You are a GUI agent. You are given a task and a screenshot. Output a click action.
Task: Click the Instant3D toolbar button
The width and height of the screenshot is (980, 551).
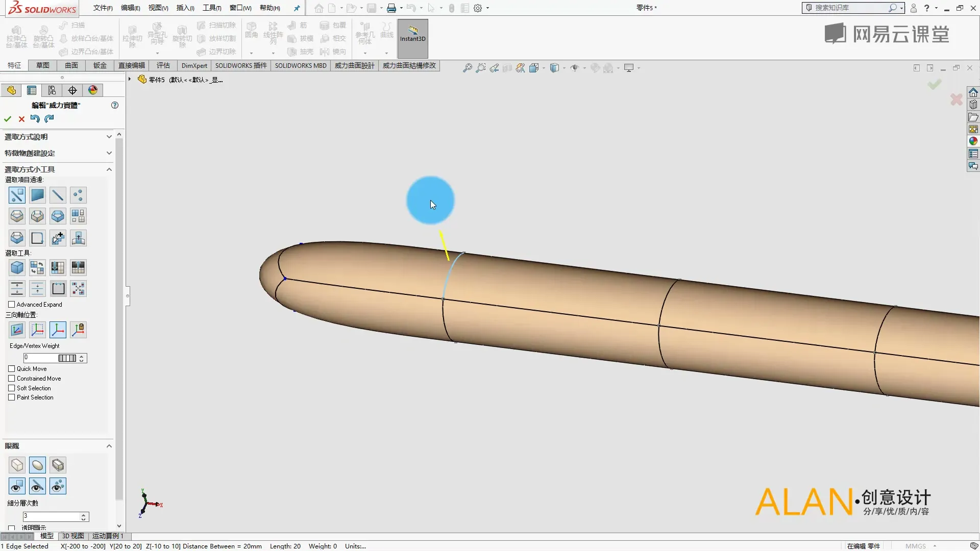(x=412, y=33)
